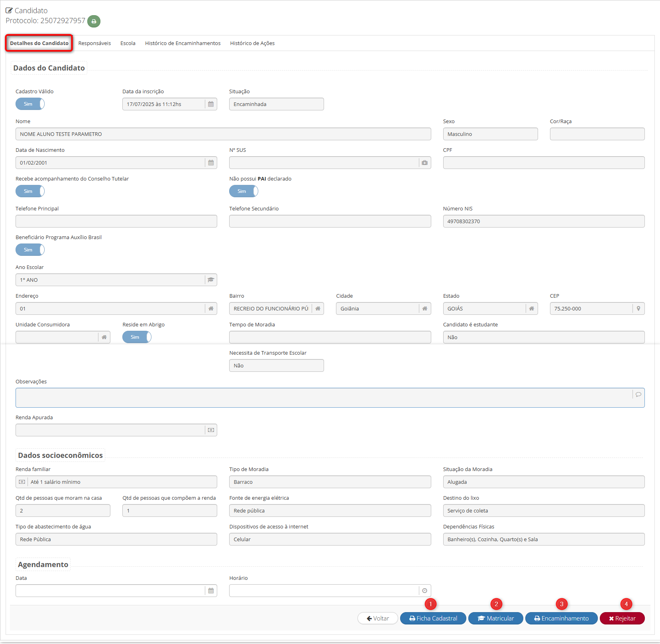Click the Observações text area
660x644 pixels.
tap(323, 398)
